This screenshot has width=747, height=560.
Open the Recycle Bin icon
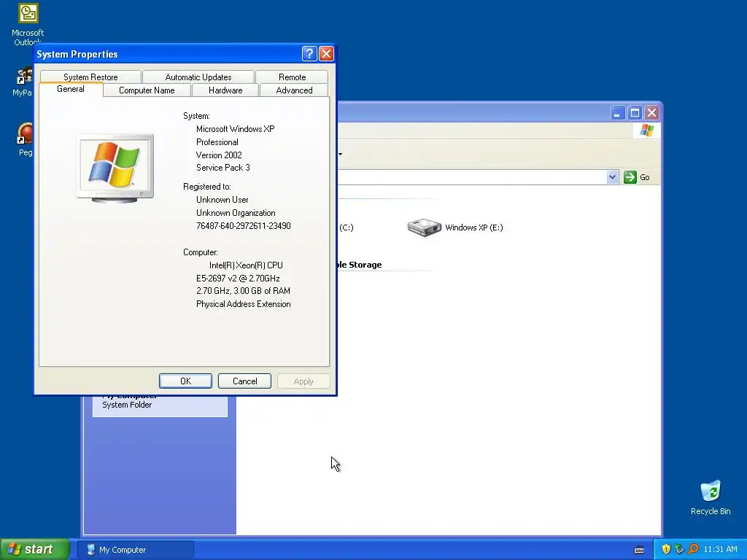[711, 491]
